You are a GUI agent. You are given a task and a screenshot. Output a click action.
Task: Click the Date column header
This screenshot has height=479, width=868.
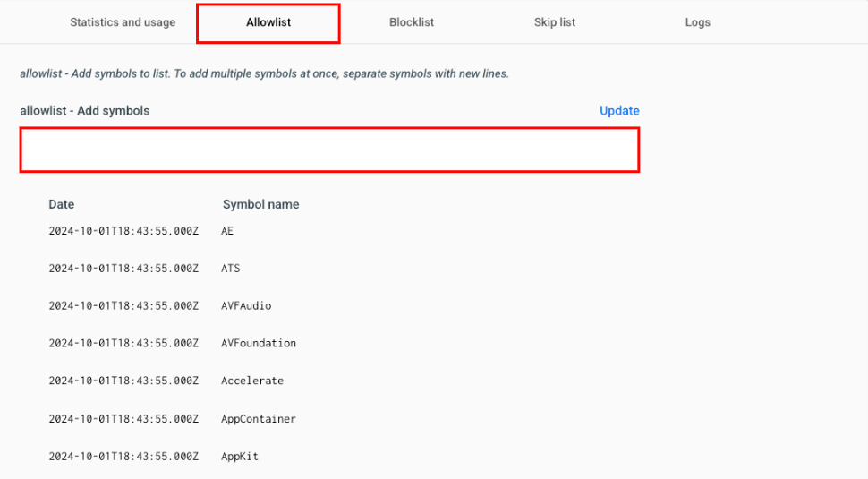click(x=62, y=204)
